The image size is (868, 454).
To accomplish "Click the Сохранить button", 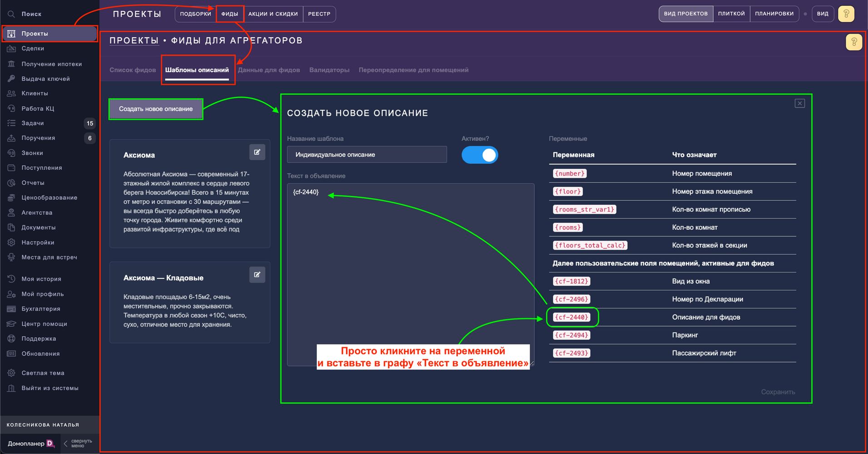I will pos(778,392).
